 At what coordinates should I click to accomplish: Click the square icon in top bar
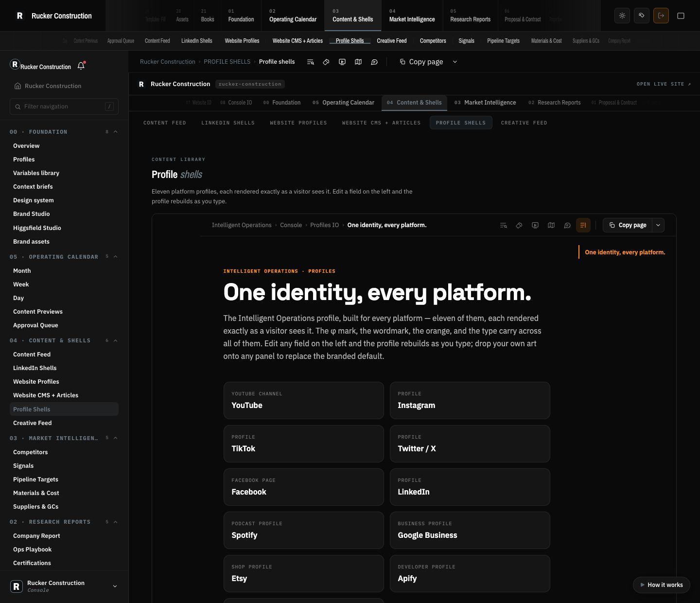coord(681,16)
